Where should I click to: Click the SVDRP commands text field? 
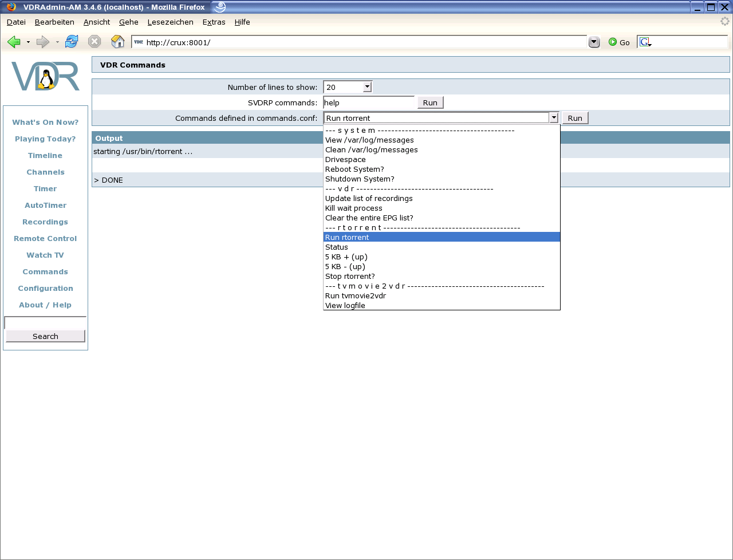click(369, 103)
